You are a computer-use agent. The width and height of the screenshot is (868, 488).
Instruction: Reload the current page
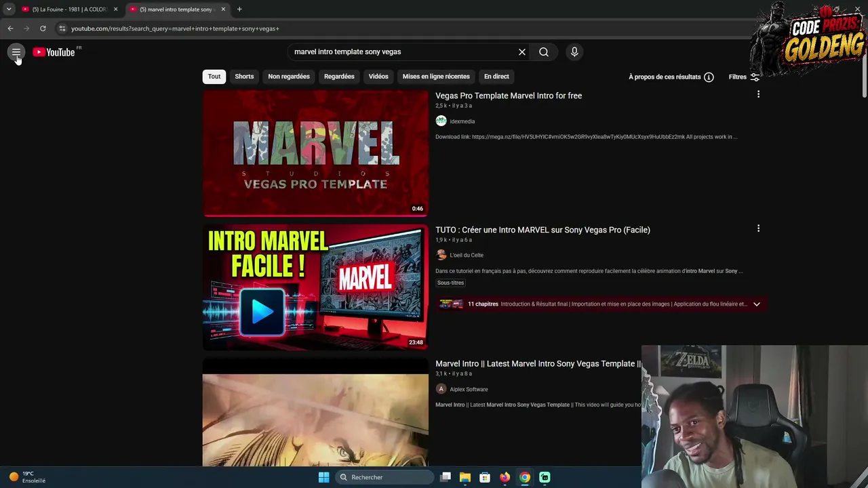43,28
